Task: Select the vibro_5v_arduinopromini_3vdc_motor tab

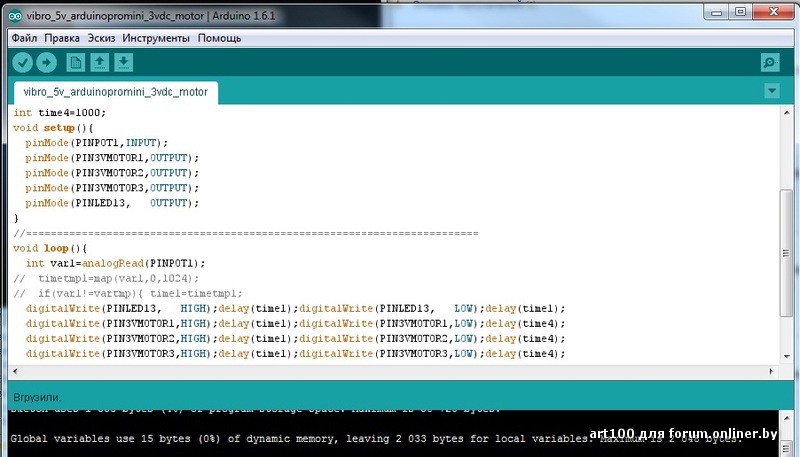Action: (x=116, y=92)
